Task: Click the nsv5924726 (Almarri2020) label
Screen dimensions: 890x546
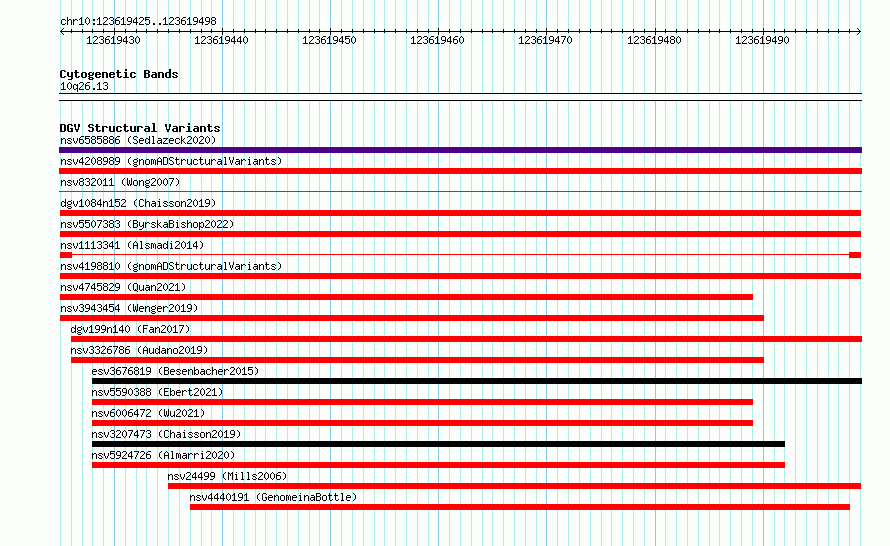Action: click(163, 455)
